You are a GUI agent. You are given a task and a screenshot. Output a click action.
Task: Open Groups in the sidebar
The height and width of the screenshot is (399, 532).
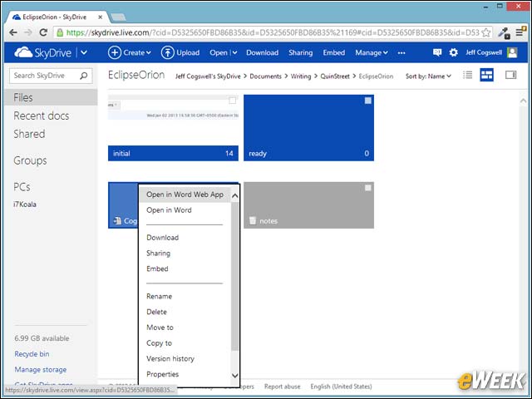tap(30, 160)
